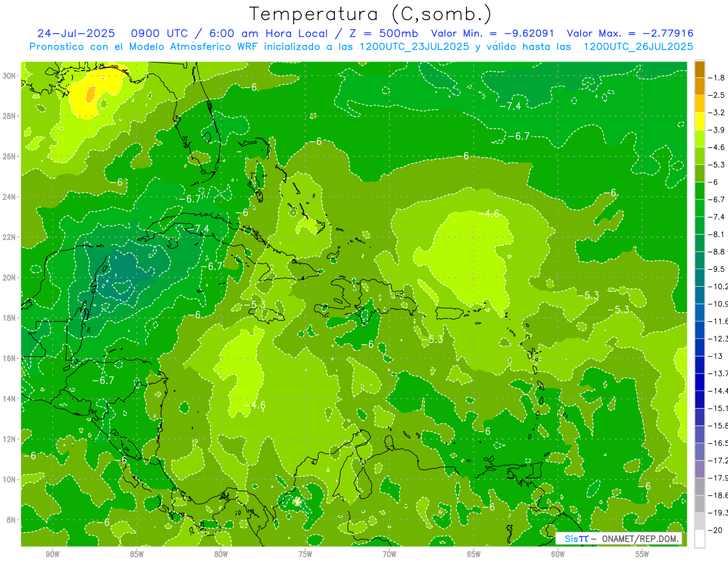Click the latitude axis label '30N'
The height and width of the screenshot is (562, 728).
[x=10, y=76]
